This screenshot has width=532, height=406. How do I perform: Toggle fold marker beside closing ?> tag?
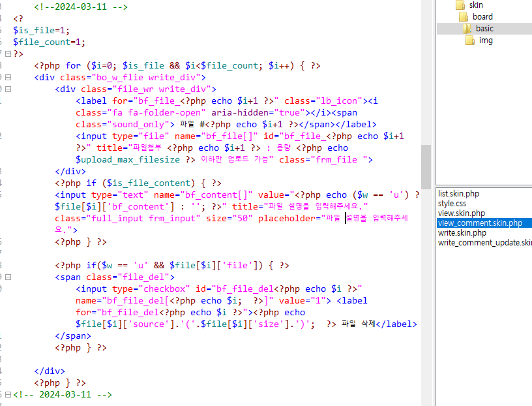[8, 54]
